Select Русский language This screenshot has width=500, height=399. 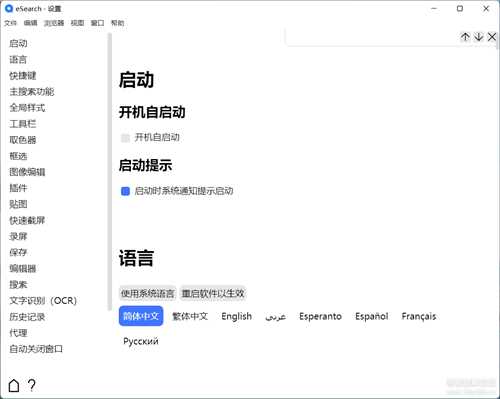pyautogui.click(x=141, y=341)
